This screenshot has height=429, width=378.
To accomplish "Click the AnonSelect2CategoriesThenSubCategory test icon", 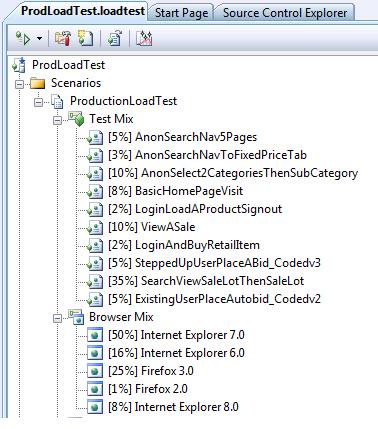I will coord(95,174).
